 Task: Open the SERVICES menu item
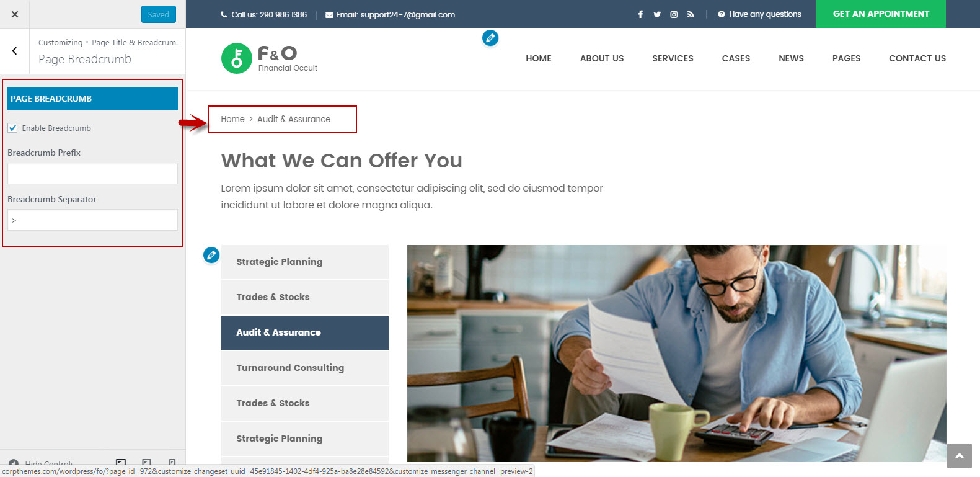[673, 58]
